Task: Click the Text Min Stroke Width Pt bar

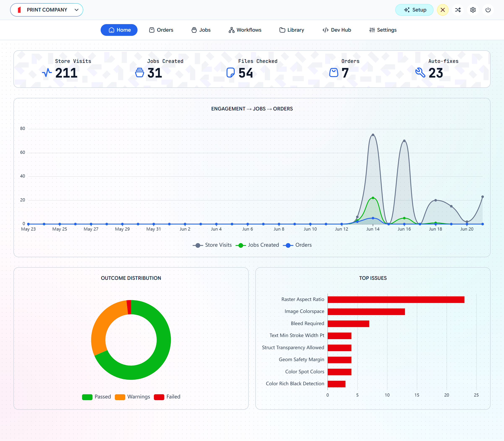Action: coord(339,336)
